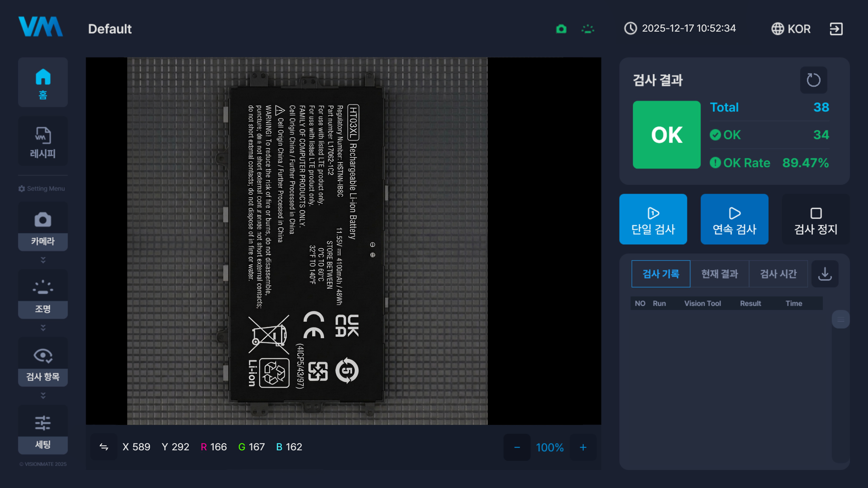Screen dimensions: 868x488
Task: Click the green OK checkmark icon
Action: point(715,135)
